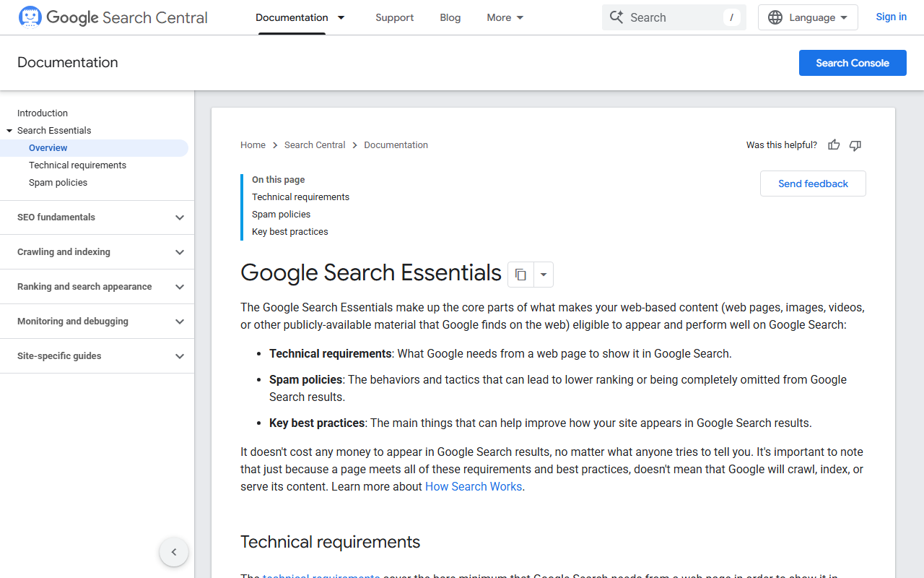
Task: Jump to Technical requirements in On this page
Action: 300,197
